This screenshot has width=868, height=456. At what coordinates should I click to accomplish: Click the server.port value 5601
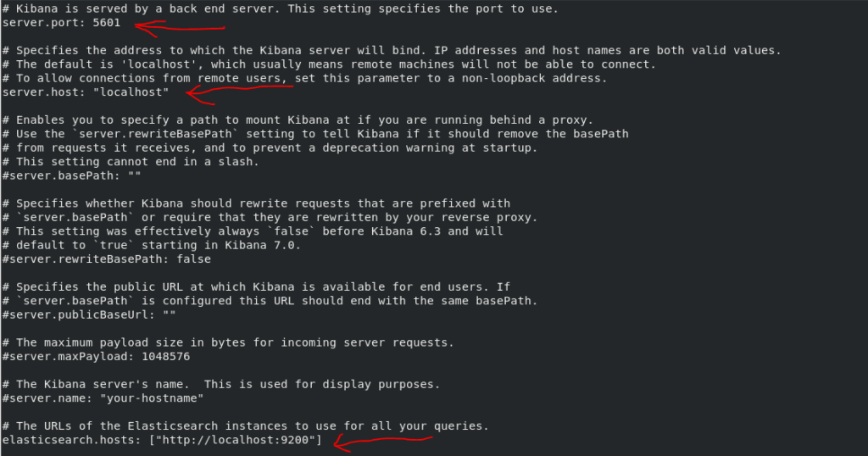pos(106,23)
